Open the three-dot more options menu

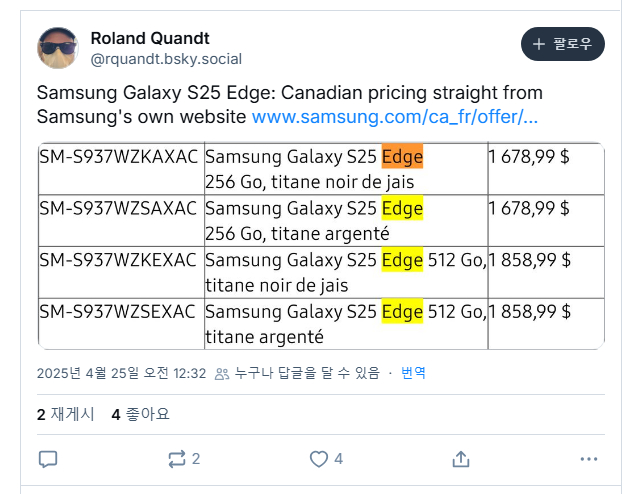[x=589, y=459]
